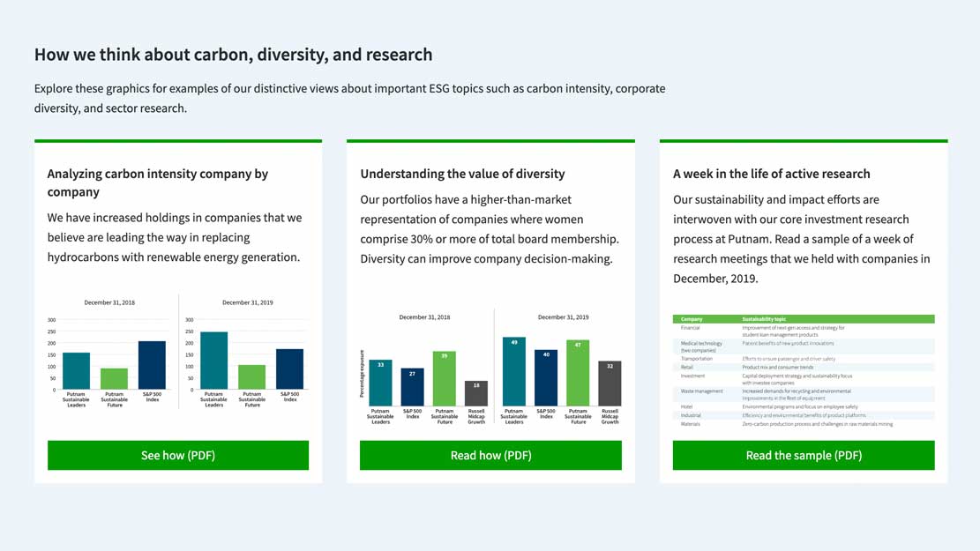Image resolution: width=980 pixels, height=551 pixels.
Task: Click the "Materials" row at table bottom
Action: click(803, 424)
